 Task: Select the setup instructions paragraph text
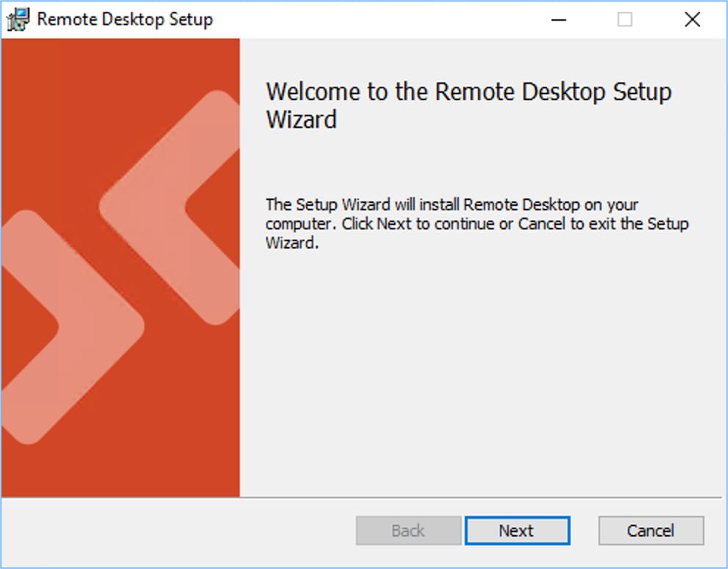click(x=477, y=223)
